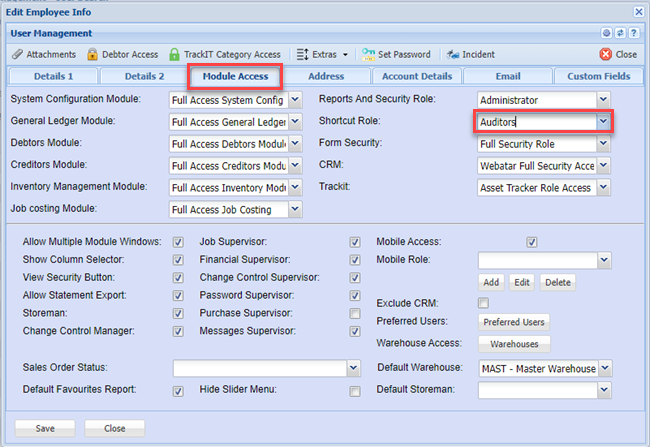This screenshot has width=650, height=447.
Task: Enable the Exclude CRM checkbox
Action: (x=484, y=303)
